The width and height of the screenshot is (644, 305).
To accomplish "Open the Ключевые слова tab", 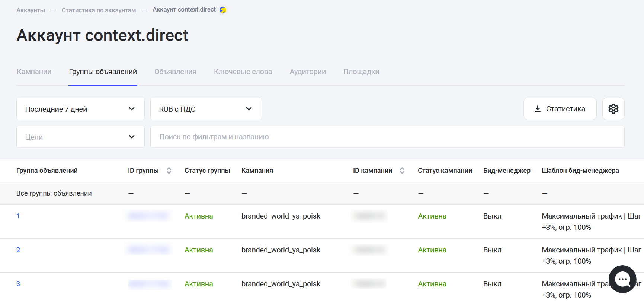I will click(243, 72).
